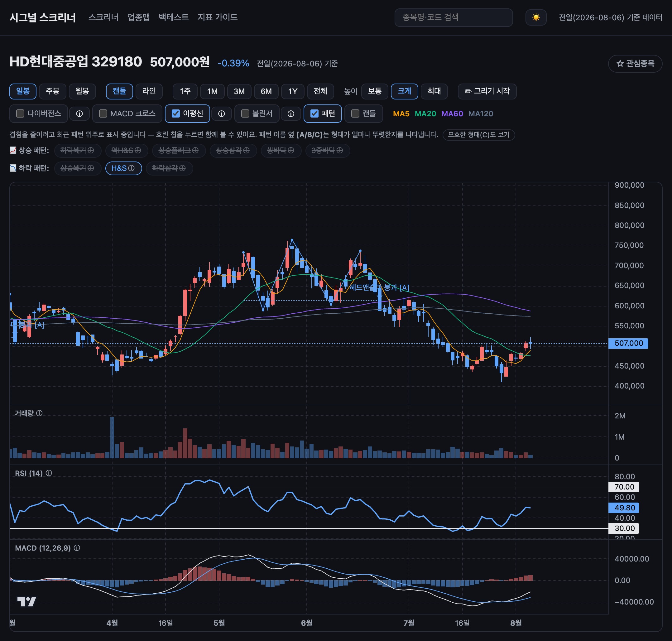Go to the 시그널 스크리너 home logo
Screen dimensions: 672x641
point(43,17)
